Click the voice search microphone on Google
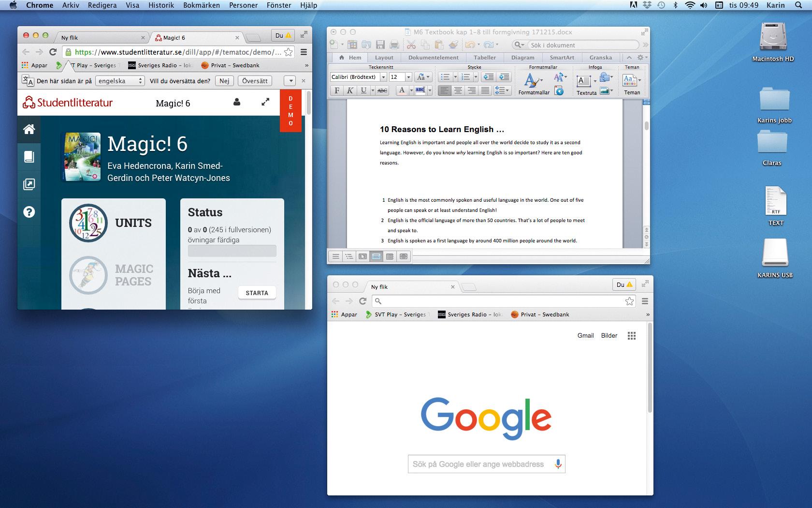The width and height of the screenshot is (812, 508). (558, 464)
